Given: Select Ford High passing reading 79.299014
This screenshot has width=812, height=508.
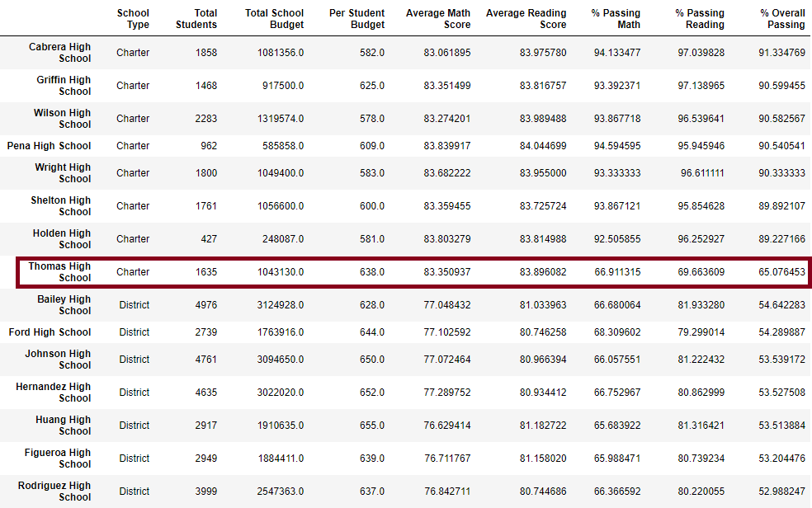Looking at the screenshot, I should tap(701, 332).
